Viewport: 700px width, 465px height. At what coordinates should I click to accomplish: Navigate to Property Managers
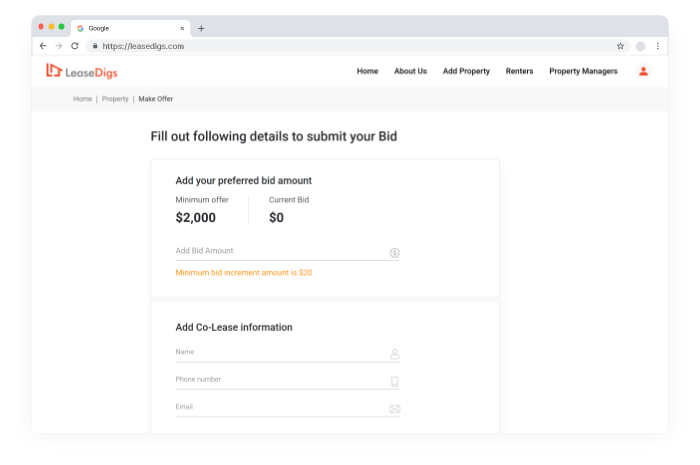coord(583,71)
